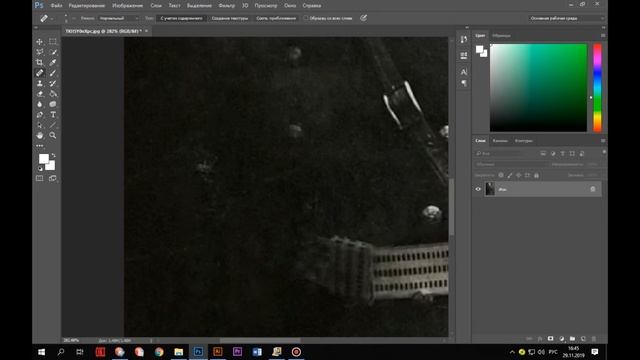Select the Crop tool

click(x=40, y=62)
